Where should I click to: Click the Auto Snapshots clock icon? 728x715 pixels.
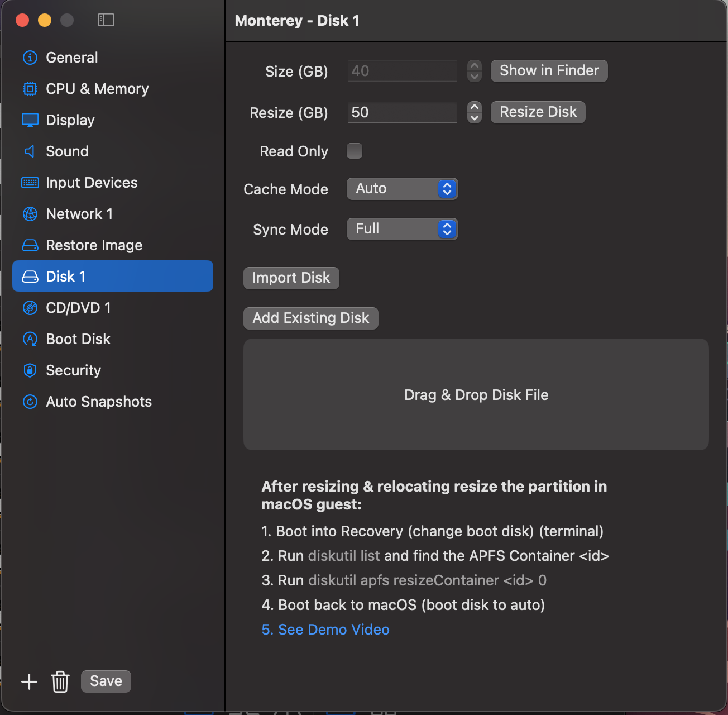tap(30, 402)
